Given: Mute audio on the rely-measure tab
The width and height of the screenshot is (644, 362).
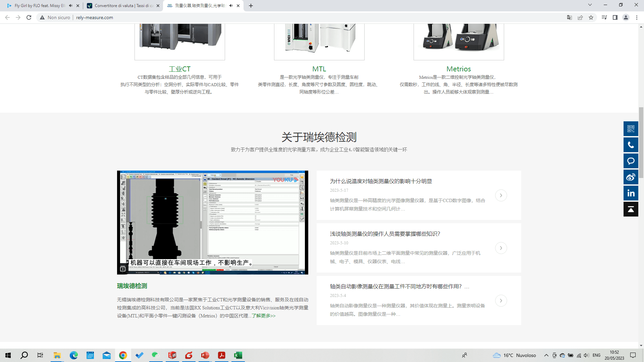Looking at the screenshot, I should click(x=231, y=6).
